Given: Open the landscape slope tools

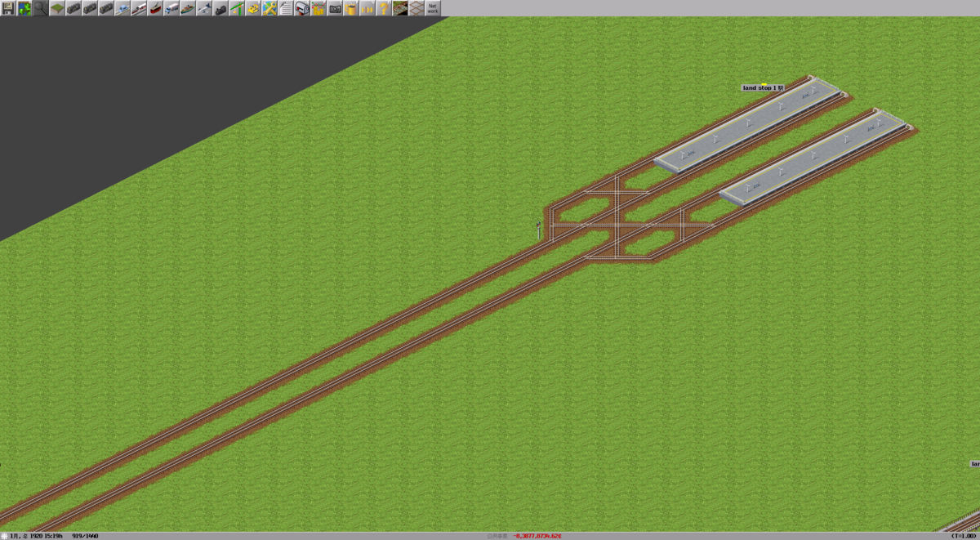Looking at the screenshot, I should click(57, 8).
